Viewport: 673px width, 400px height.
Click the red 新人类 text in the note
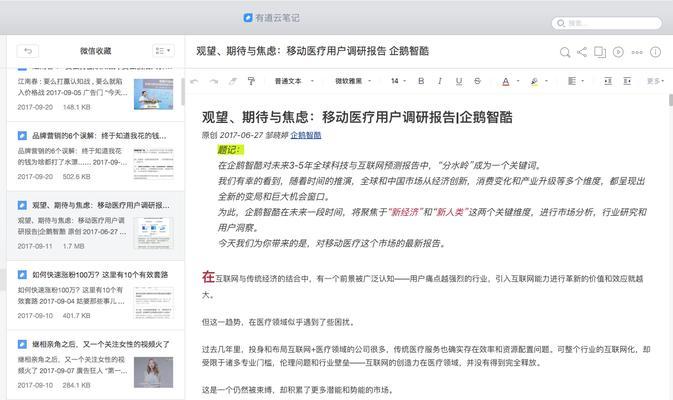click(x=450, y=212)
